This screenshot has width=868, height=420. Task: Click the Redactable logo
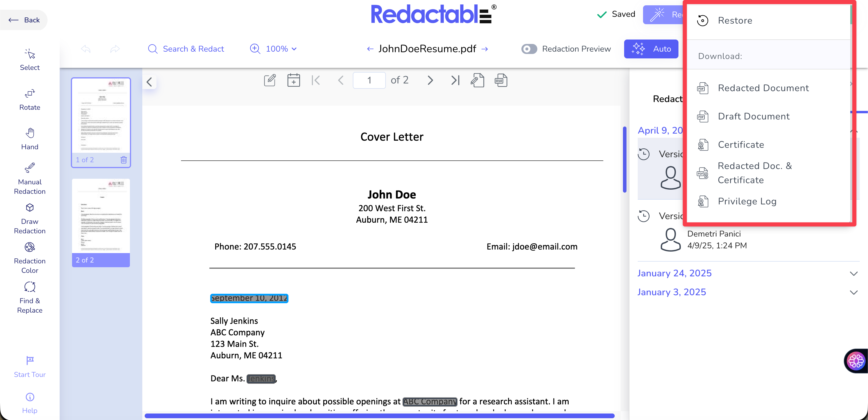[x=434, y=14]
